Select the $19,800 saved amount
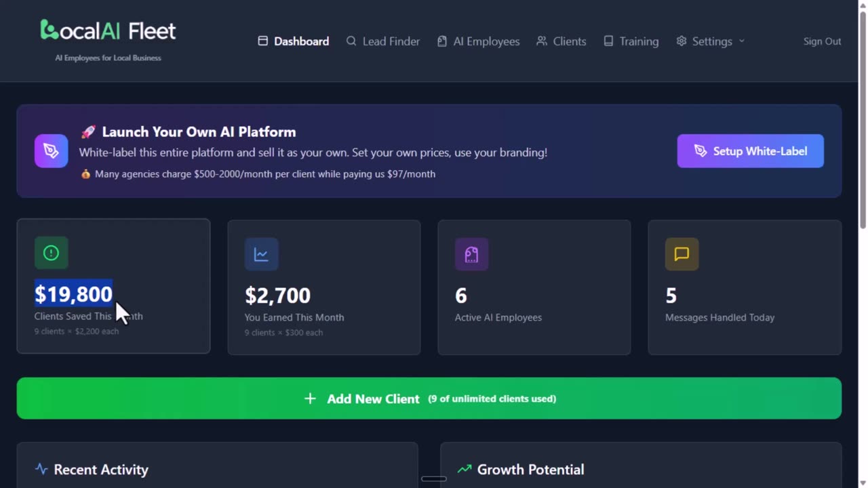Image resolution: width=868 pixels, height=488 pixels. tap(73, 294)
